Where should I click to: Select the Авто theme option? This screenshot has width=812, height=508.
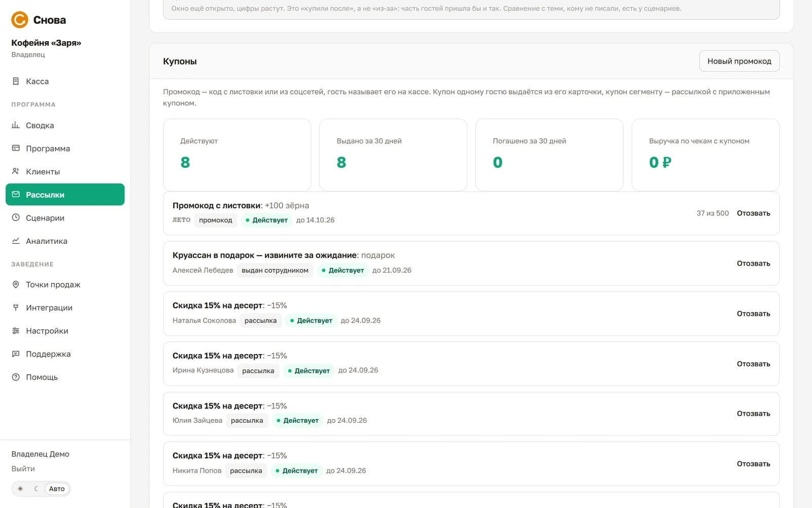[57, 489]
